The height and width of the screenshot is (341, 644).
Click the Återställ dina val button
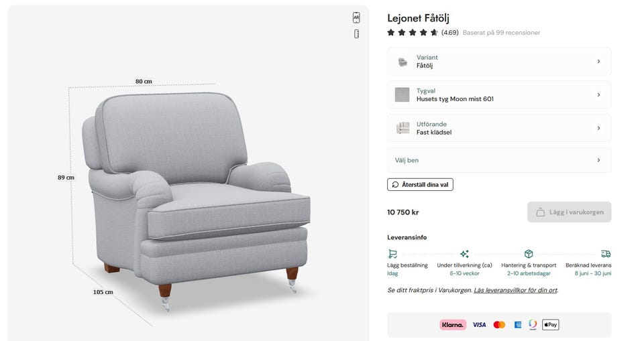coord(420,184)
